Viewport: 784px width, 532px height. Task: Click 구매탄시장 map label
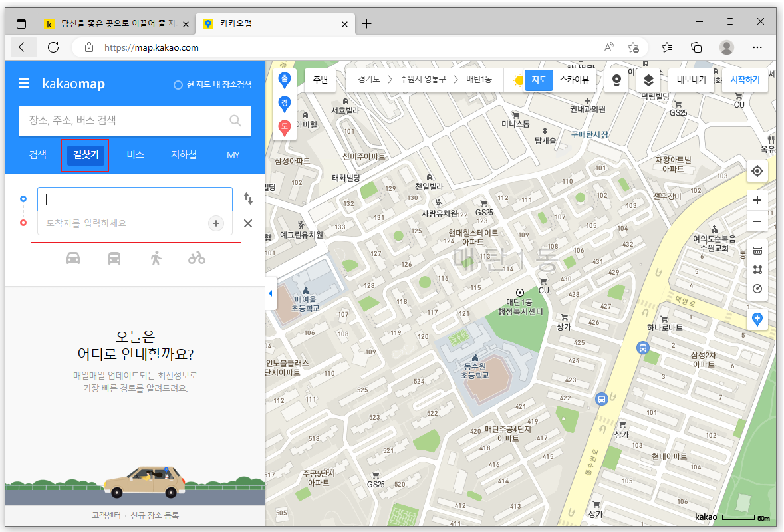pyautogui.click(x=590, y=134)
